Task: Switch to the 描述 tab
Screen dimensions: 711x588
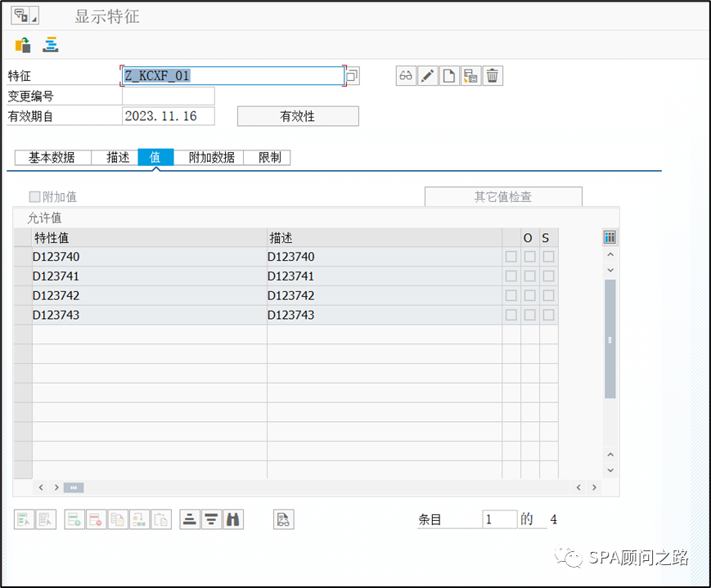Action: [115, 157]
